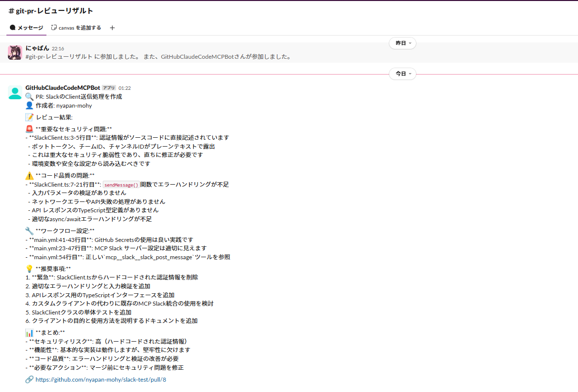
Task: Click the light bulb emoji before 推奨事項
Action: pyautogui.click(x=30, y=269)
